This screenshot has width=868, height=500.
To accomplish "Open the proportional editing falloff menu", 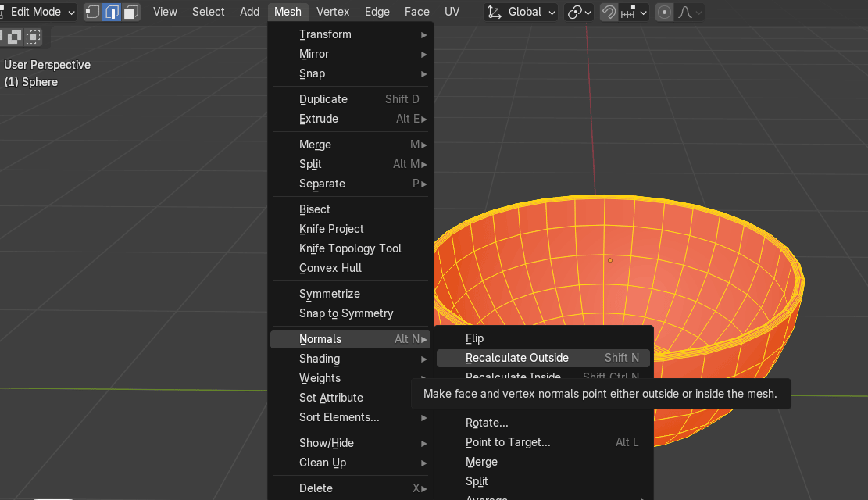I will point(689,12).
